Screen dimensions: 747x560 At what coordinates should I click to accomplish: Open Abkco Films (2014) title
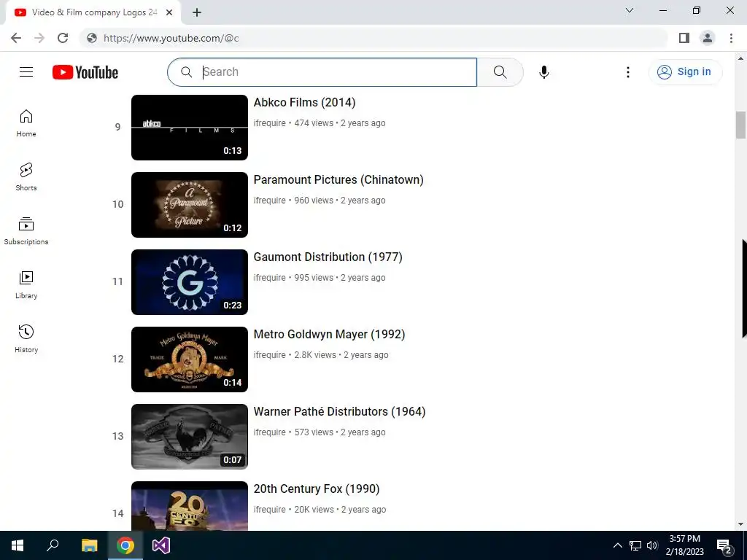304,102
